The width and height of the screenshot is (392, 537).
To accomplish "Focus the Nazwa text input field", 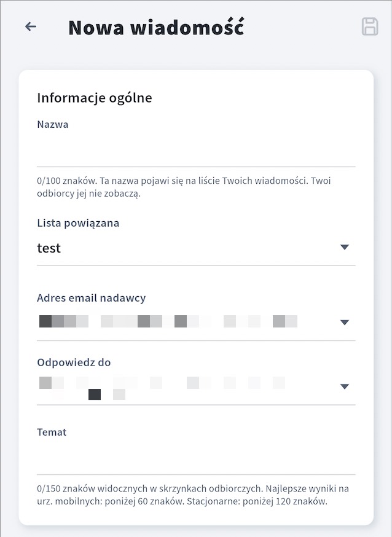I will [x=196, y=150].
